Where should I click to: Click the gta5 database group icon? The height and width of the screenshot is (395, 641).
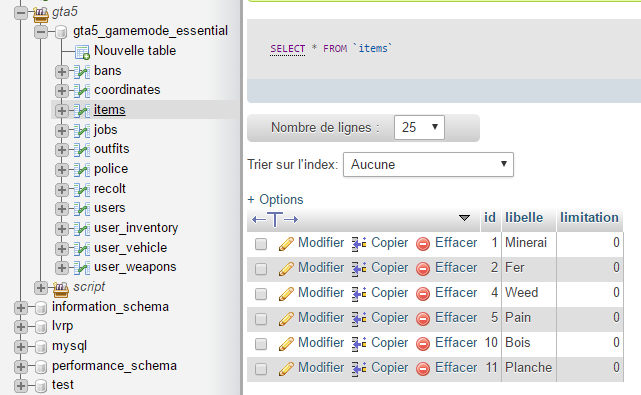40,13
